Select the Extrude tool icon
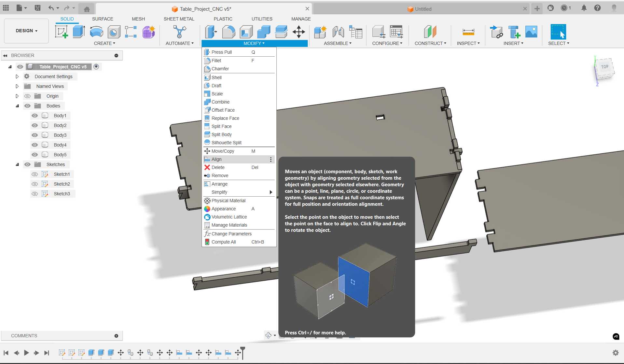 point(79,32)
